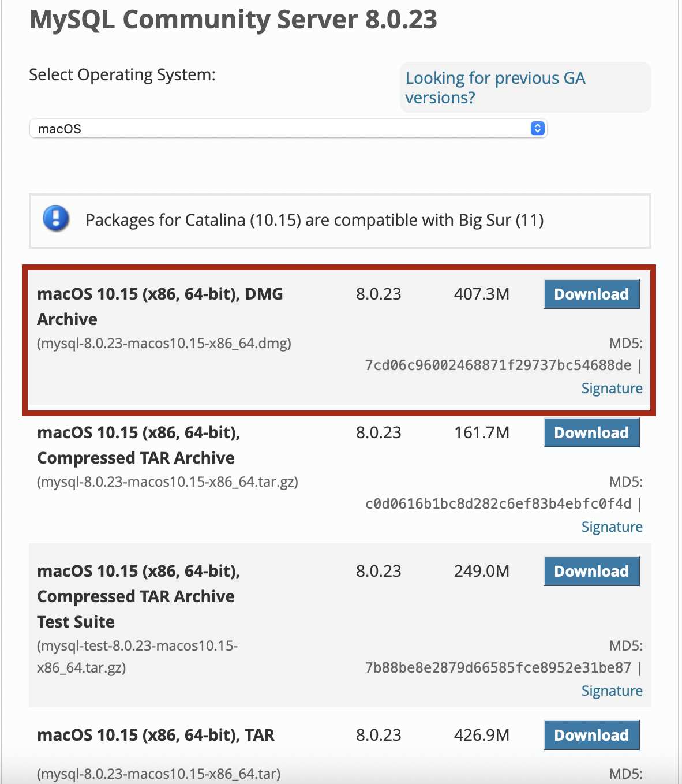
Task: Click the 249.0M file size
Action: pos(482,571)
